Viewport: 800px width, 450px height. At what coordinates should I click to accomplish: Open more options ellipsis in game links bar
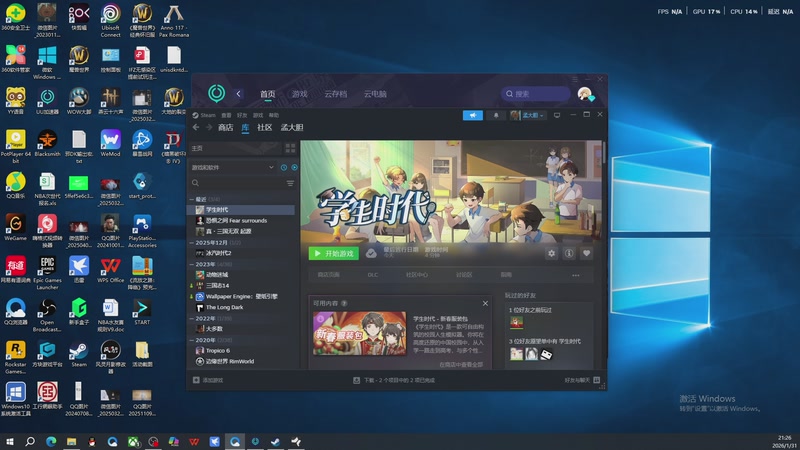[576, 275]
